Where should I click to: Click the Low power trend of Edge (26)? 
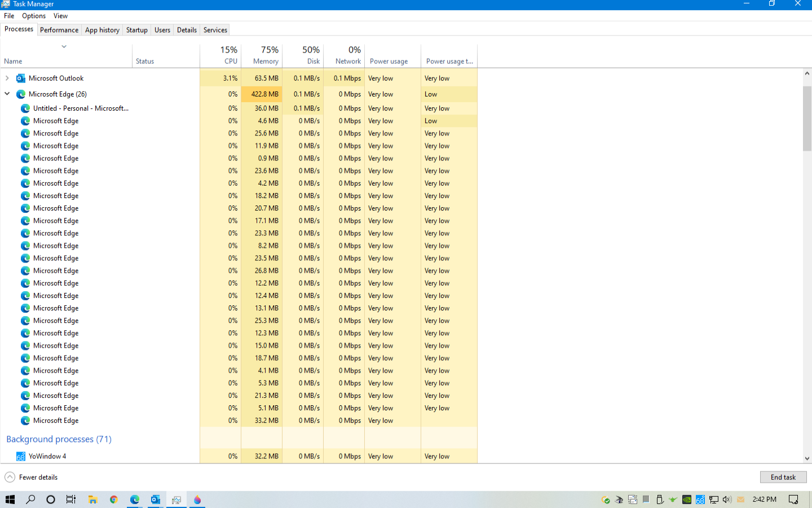coord(449,94)
